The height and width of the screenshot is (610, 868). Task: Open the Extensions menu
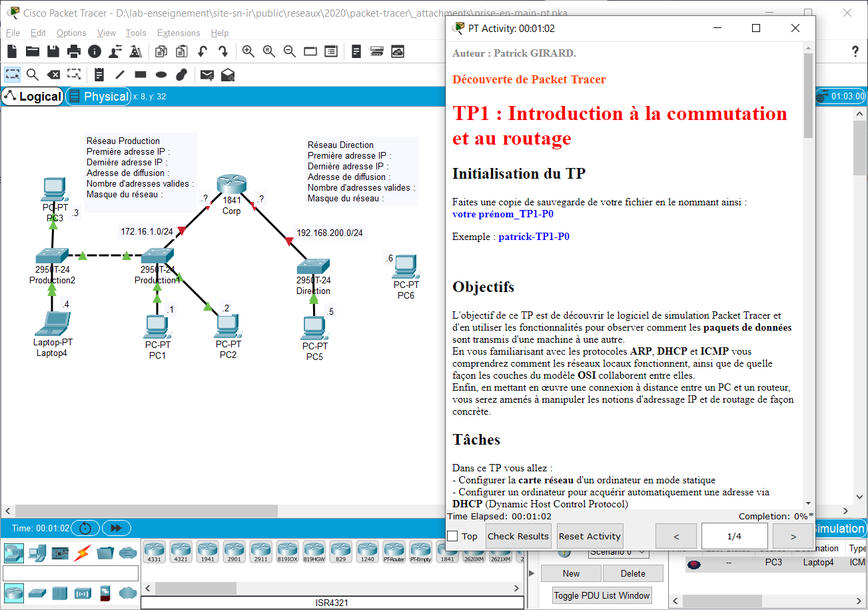(179, 33)
